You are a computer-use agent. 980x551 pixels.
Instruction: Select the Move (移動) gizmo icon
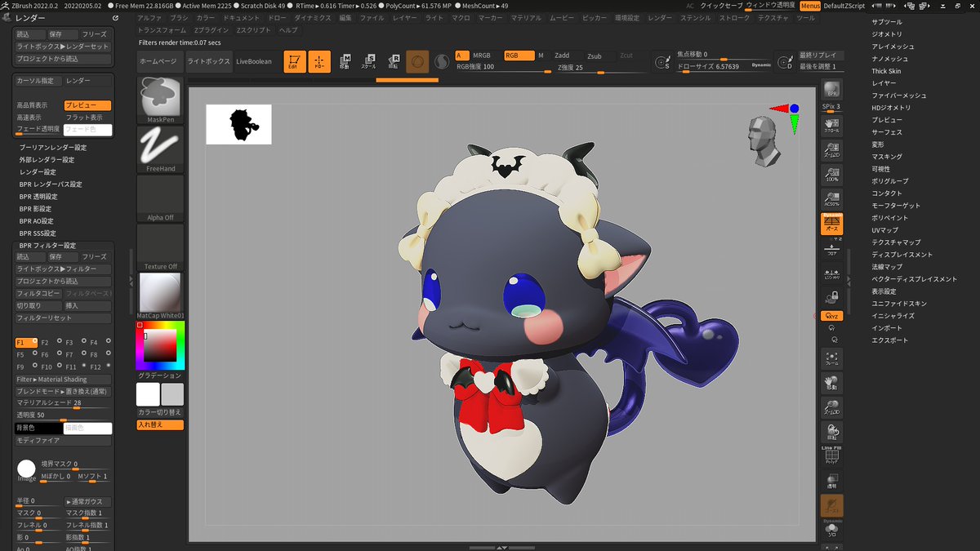[x=344, y=62]
